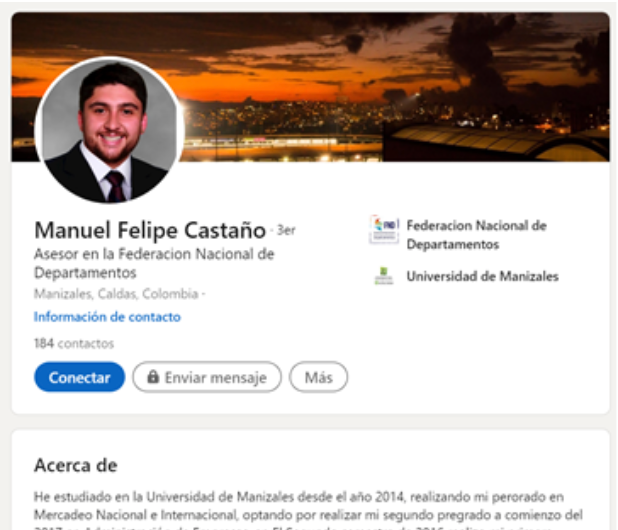618x530 pixels.
Task: Click the Acerca de section heading
Action: click(x=76, y=465)
